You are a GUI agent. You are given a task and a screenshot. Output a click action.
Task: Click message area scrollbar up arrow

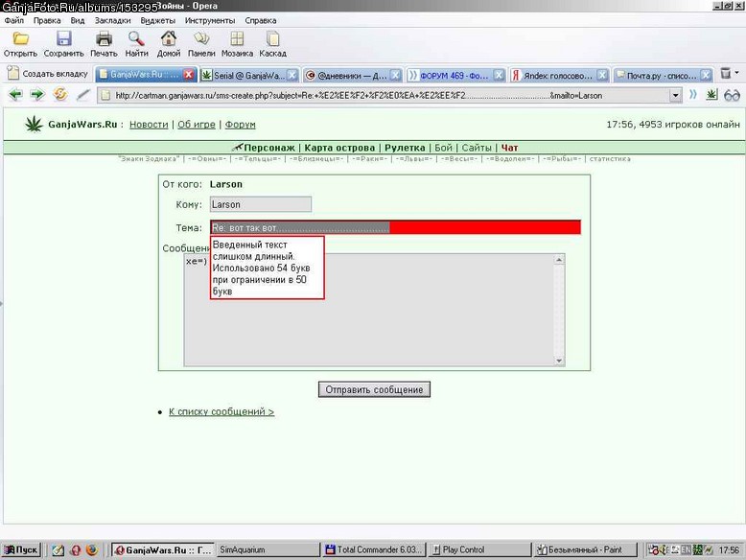click(559, 259)
